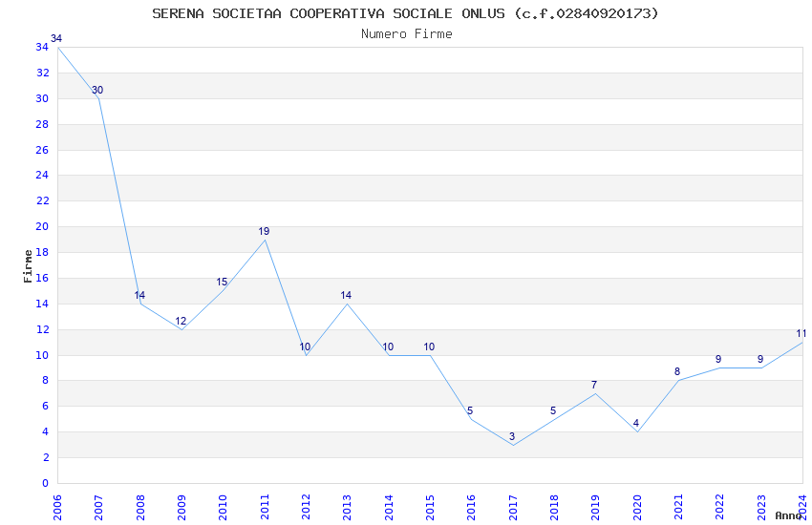Click the 2 tick on the Firme axis
Viewport: 812px width, 525px height.
click(x=46, y=458)
